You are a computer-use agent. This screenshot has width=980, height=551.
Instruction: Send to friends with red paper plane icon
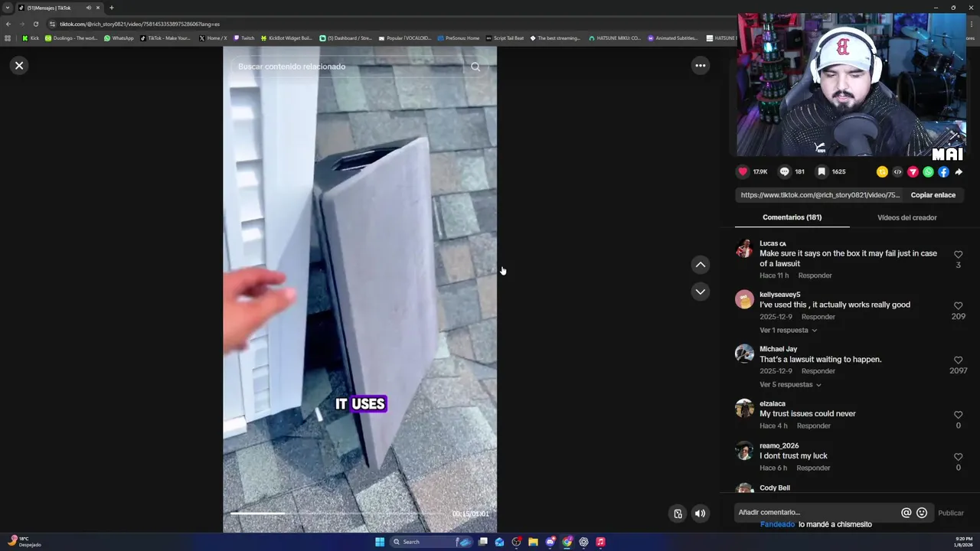[913, 172]
